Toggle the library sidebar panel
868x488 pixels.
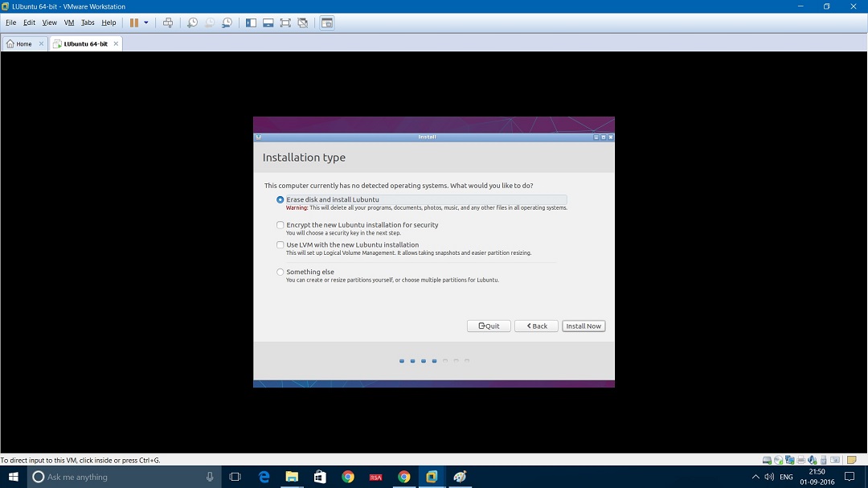pos(251,23)
